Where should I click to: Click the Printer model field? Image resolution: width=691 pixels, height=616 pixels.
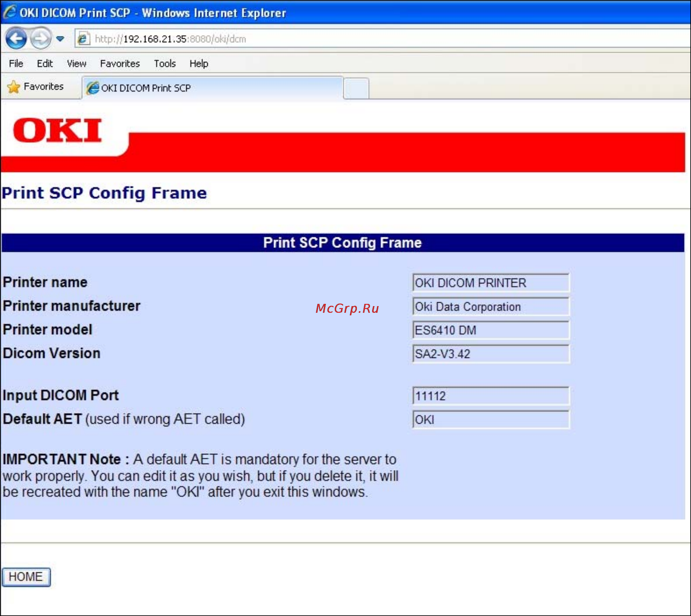coord(491,330)
